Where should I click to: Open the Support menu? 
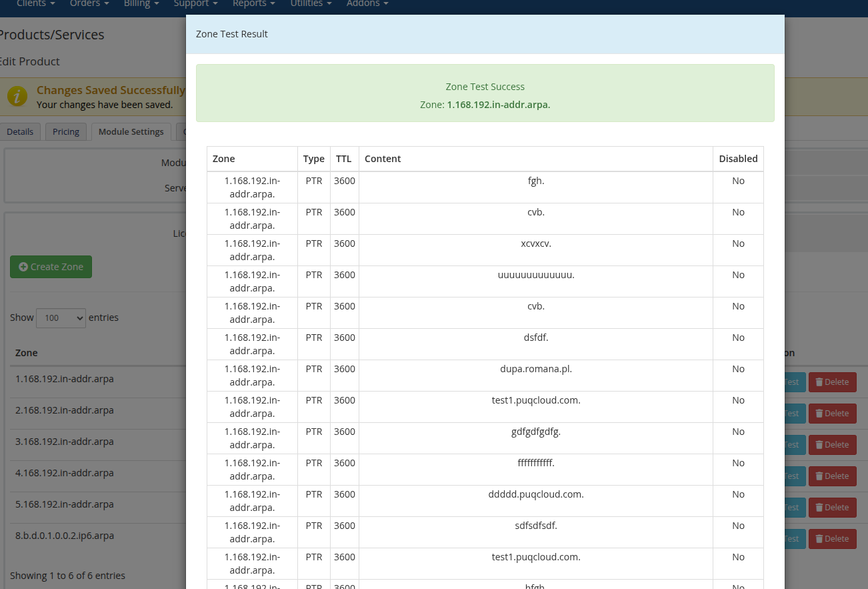(x=195, y=3)
